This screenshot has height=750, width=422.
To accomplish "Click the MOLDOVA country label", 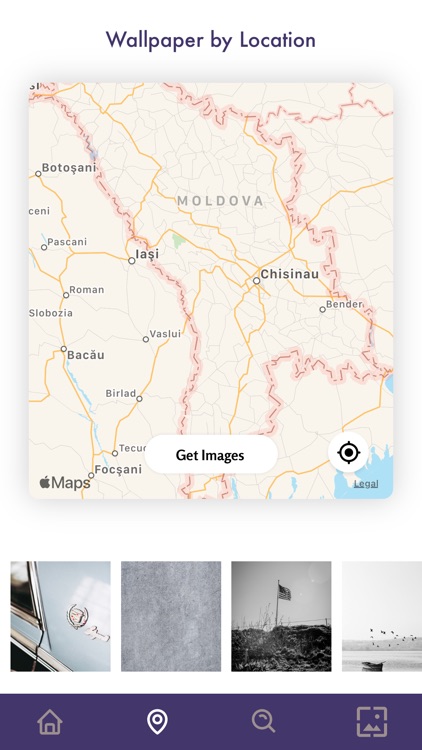I will [x=220, y=201].
